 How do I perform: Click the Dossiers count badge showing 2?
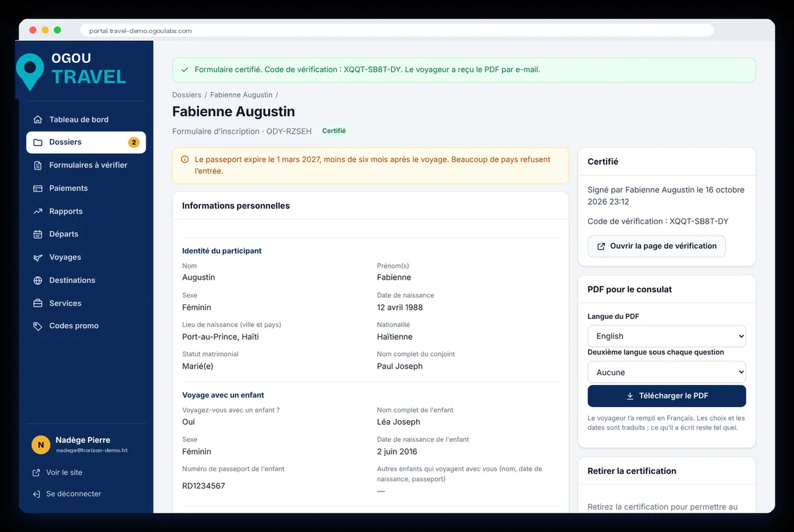coord(134,142)
